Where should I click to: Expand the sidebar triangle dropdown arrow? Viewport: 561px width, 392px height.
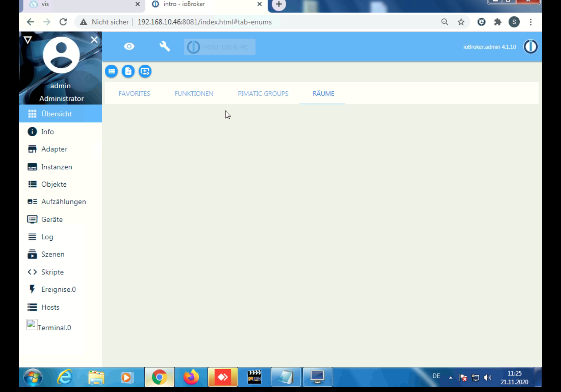(28, 40)
